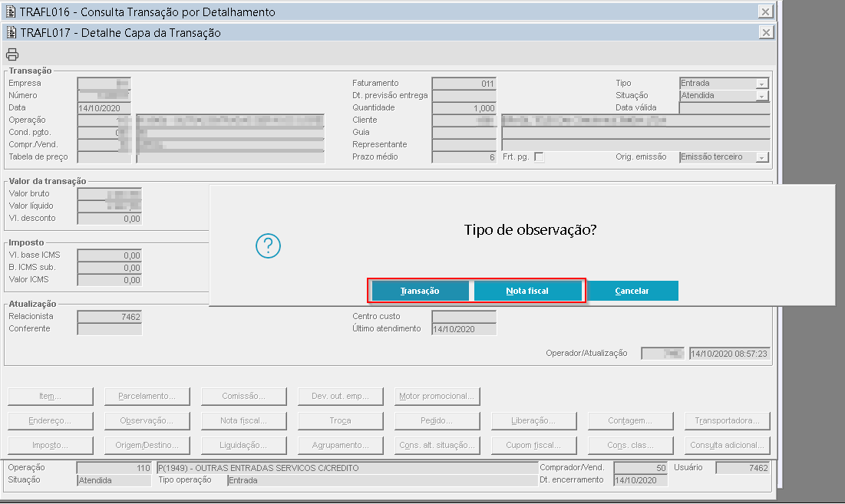
Task: Click bottom Operação field showing 110
Action: [x=114, y=468]
